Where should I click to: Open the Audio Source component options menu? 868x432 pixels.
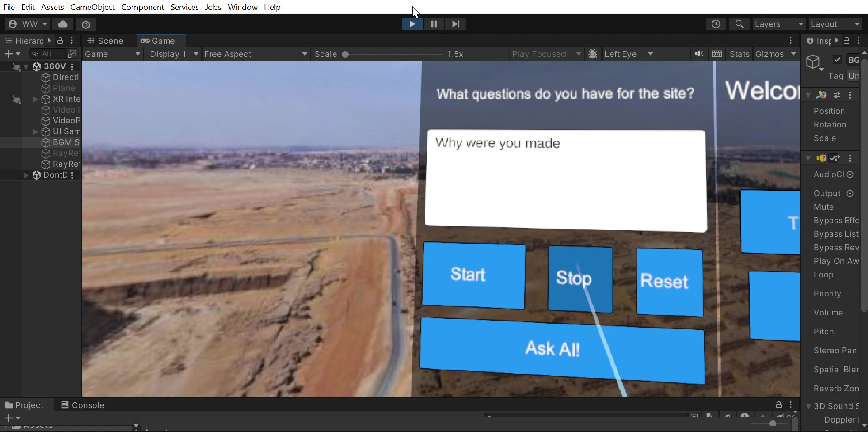pyautogui.click(x=850, y=158)
